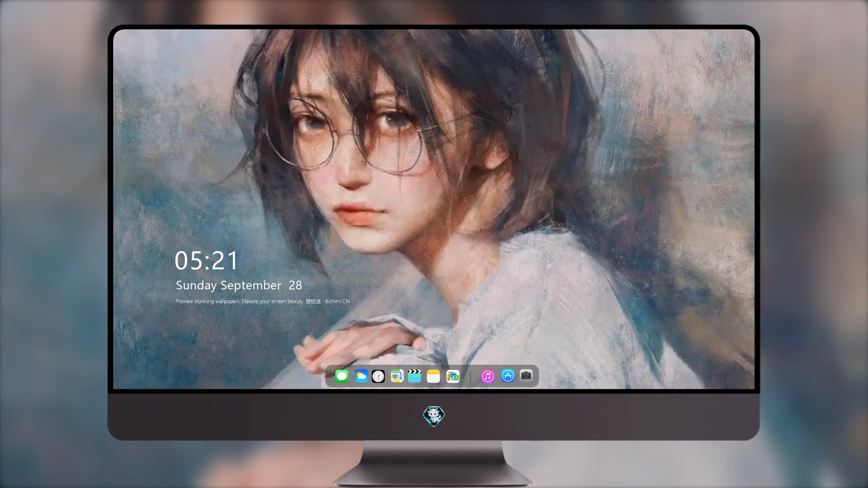Open the Messages app in the dock
The image size is (868, 488).
click(342, 376)
